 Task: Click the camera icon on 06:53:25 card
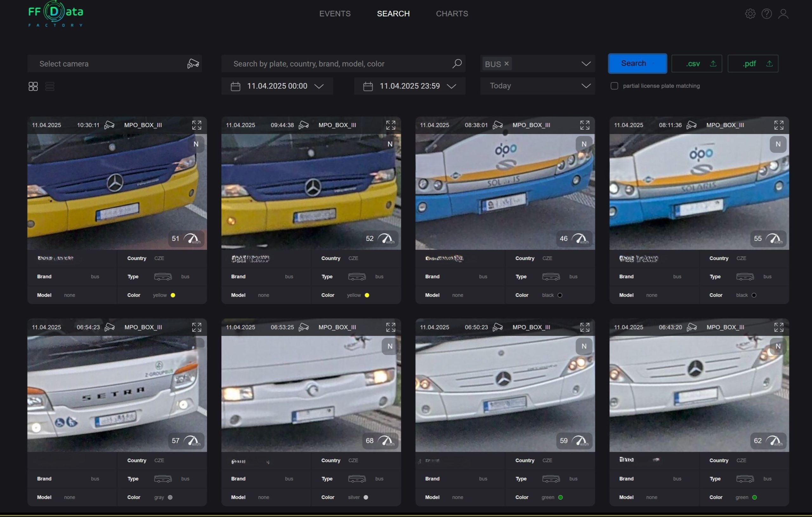tap(304, 327)
